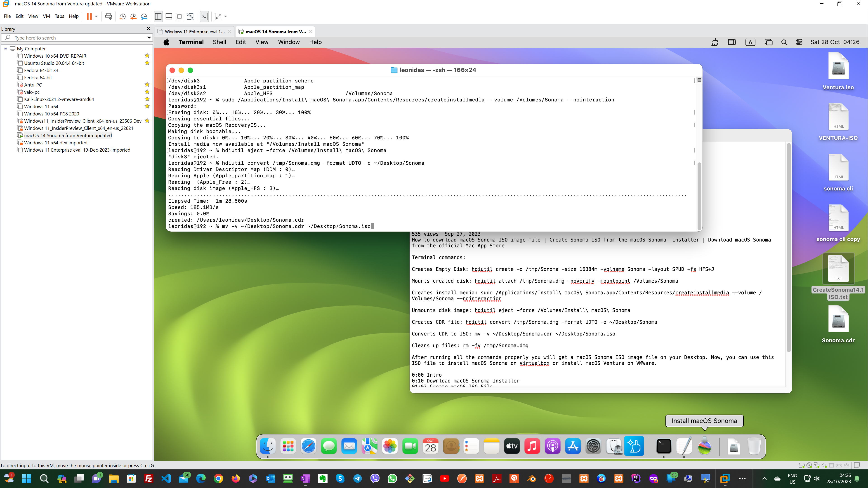Close the macOS 14 Sonoma tab

pyautogui.click(x=310, y=32)
